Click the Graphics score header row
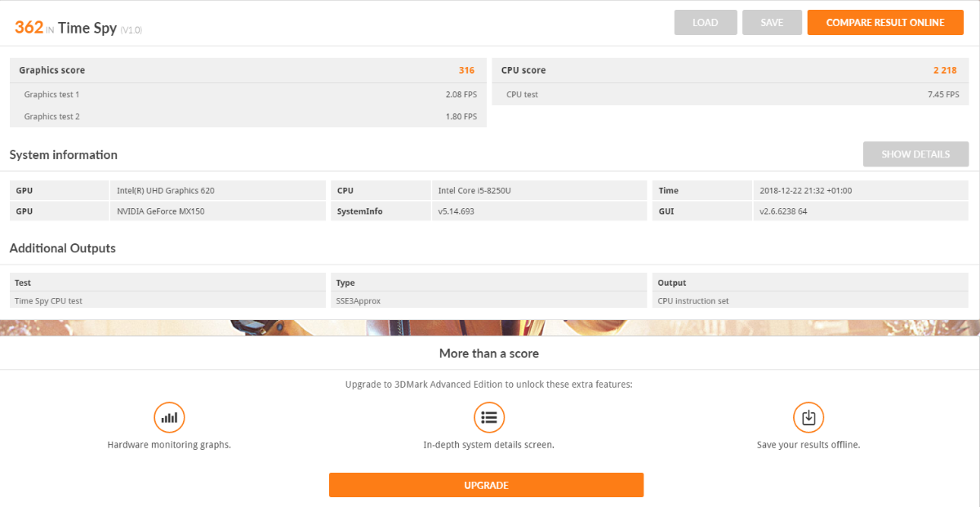Viewport: 980px width, 507px height. point(247,70)
